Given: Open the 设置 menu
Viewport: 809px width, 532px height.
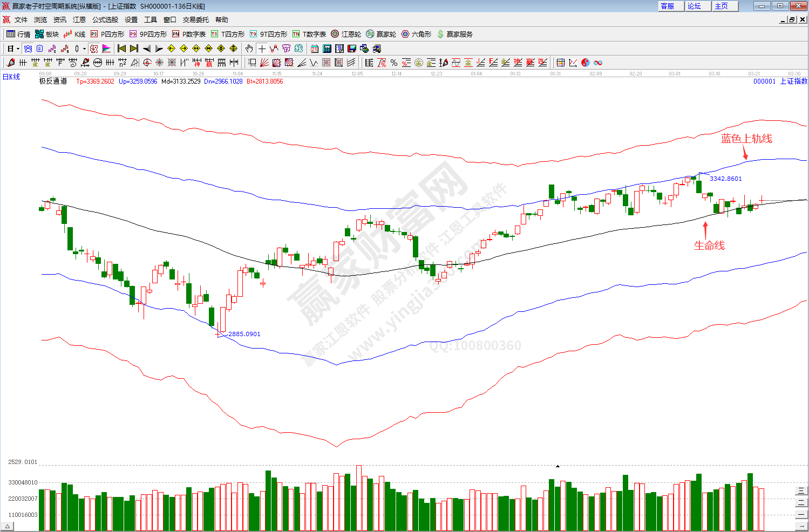Looking at the screenshot, I should click(x=131, y=20).
